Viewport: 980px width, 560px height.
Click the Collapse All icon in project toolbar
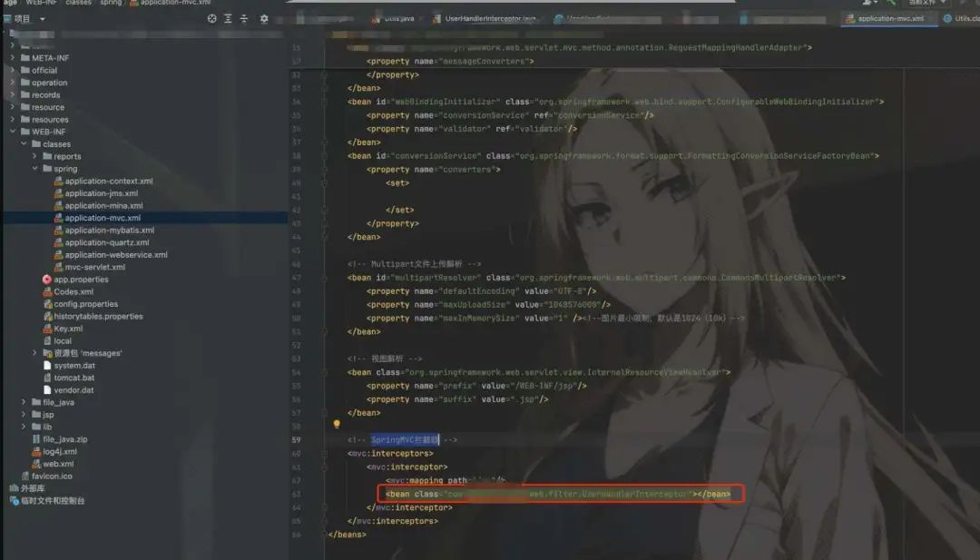click(244, 19)
